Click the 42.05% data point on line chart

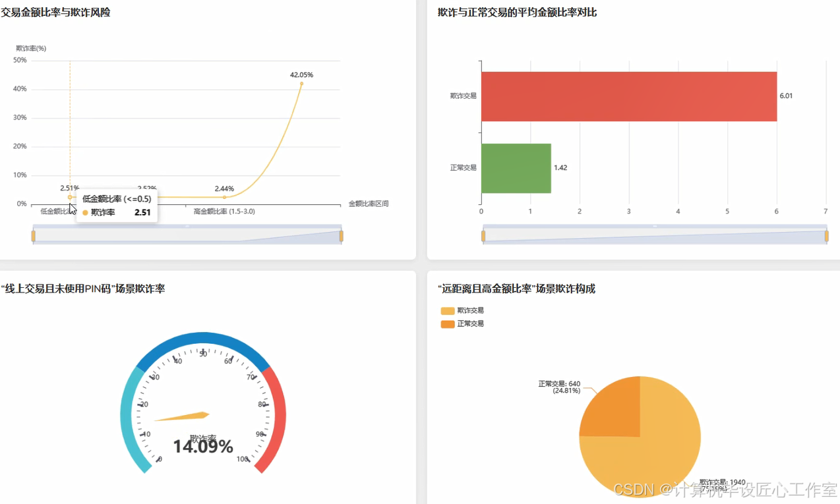click(x=302, y=84)
